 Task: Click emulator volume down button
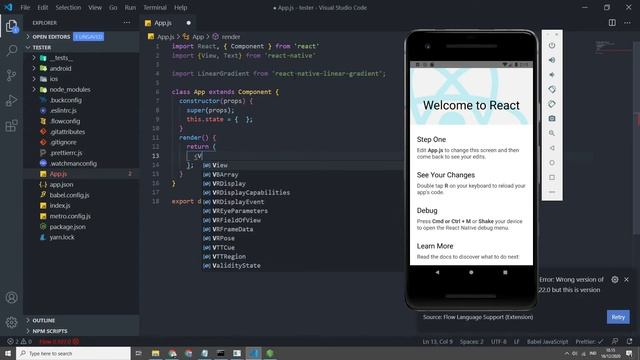point(552,75)
